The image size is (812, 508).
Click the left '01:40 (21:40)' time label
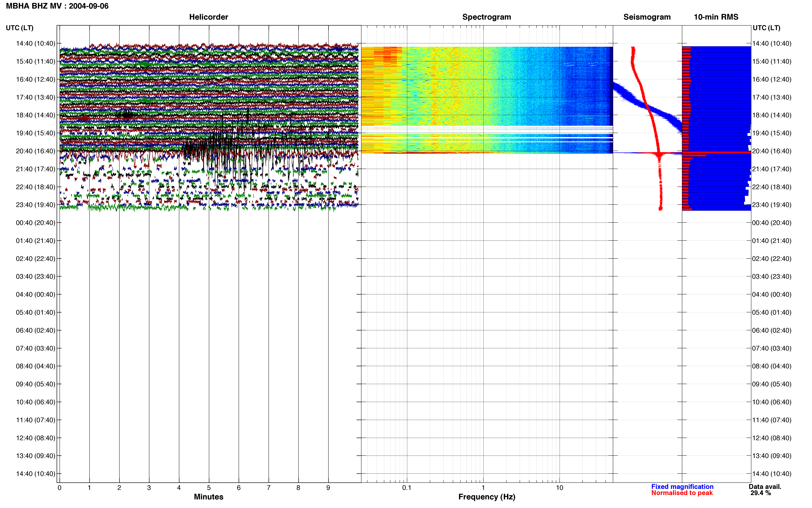[x=36, y=240]
